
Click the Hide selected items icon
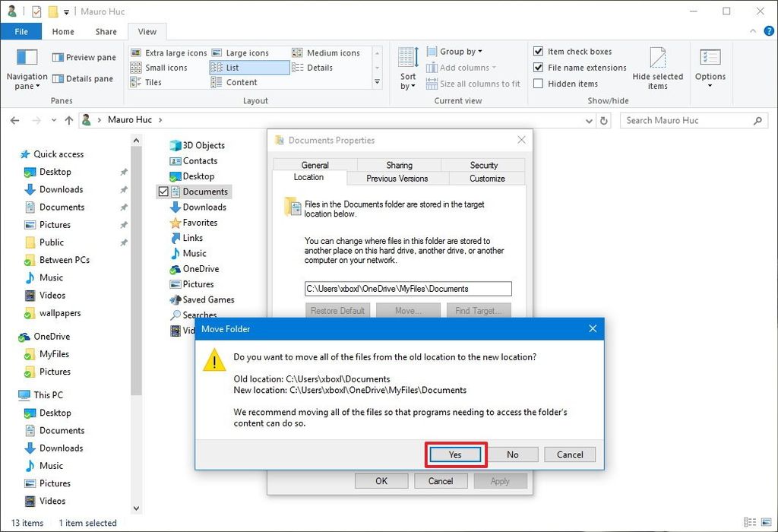[658, 67]
